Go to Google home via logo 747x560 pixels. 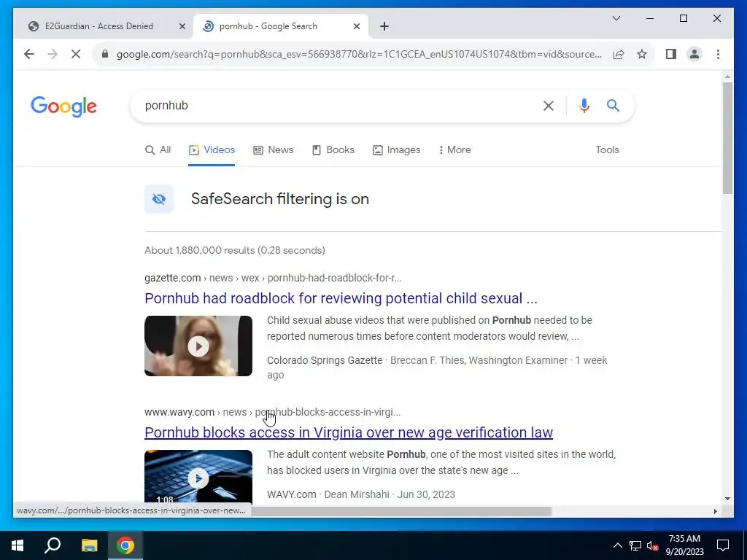click(63, 106)
